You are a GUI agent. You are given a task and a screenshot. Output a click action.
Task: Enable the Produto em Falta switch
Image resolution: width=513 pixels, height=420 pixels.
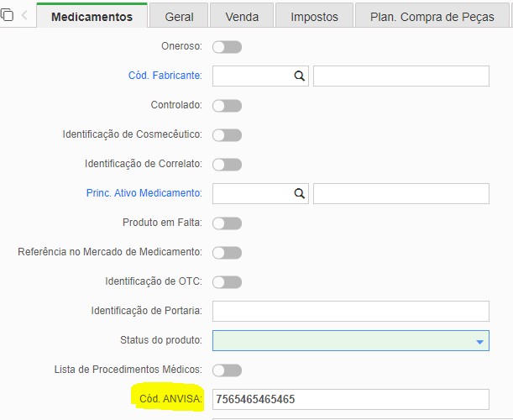click(x=227, y=223)
